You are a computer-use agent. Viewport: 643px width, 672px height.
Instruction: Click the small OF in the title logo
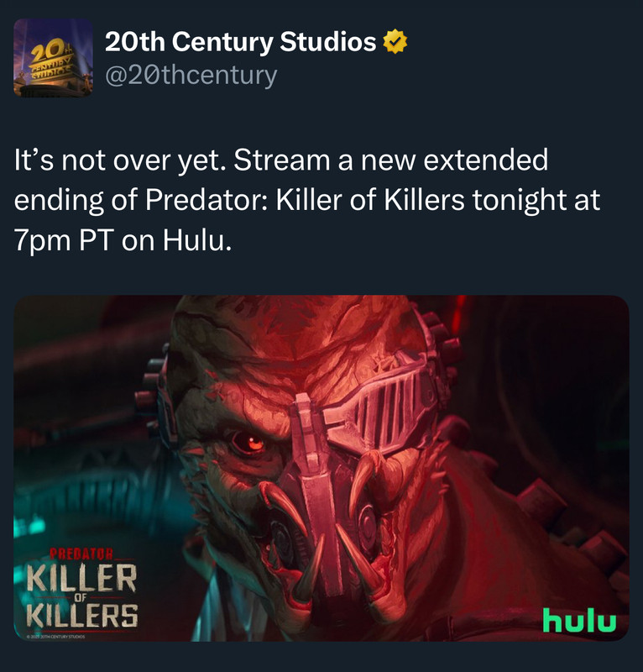[x=81, y=597]
